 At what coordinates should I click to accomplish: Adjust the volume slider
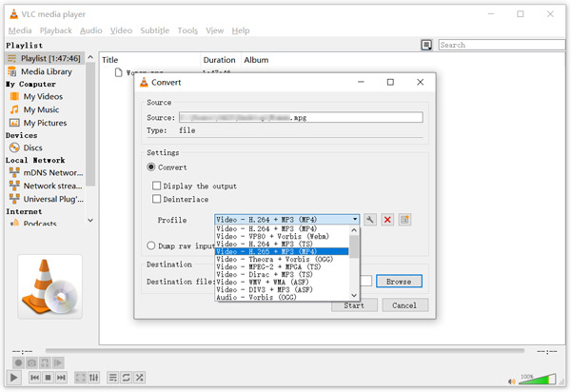click(537, 380)
